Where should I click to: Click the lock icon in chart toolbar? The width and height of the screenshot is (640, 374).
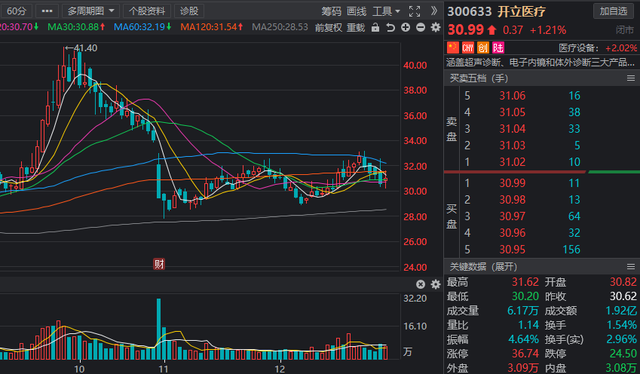pos(375,27)
